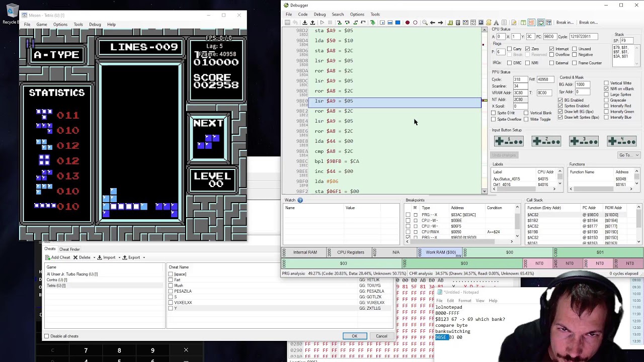Switch to the Cheat Finder tab
Viewport: 644px width, 362px height.
pyautogui.click(x=69, y=249)
